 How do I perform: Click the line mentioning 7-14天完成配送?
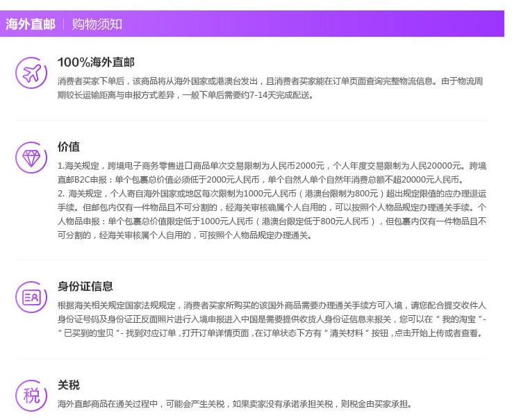pyautogui.click(x=185, y=95)
